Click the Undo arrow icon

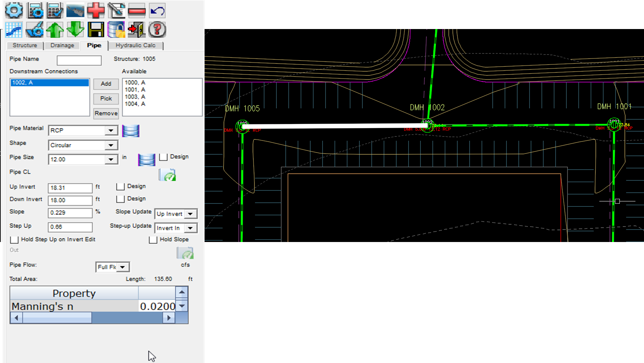[156, 10]
